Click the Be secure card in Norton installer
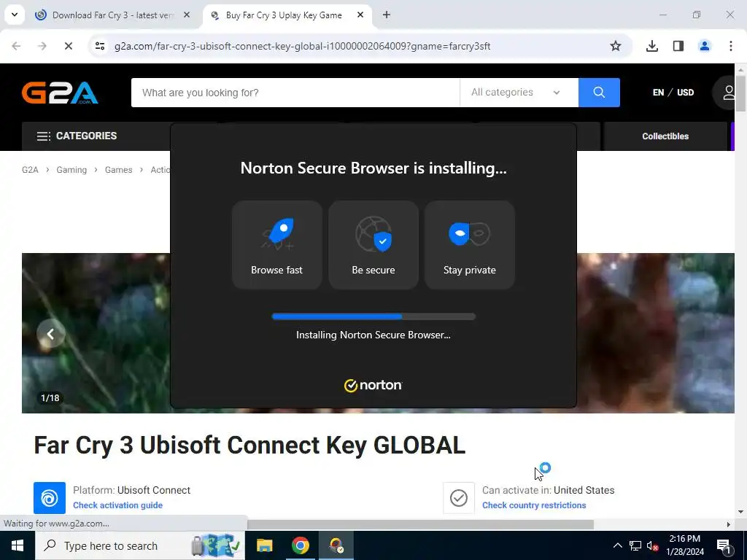This screenshot has width=747, height=560. (373, 245)
